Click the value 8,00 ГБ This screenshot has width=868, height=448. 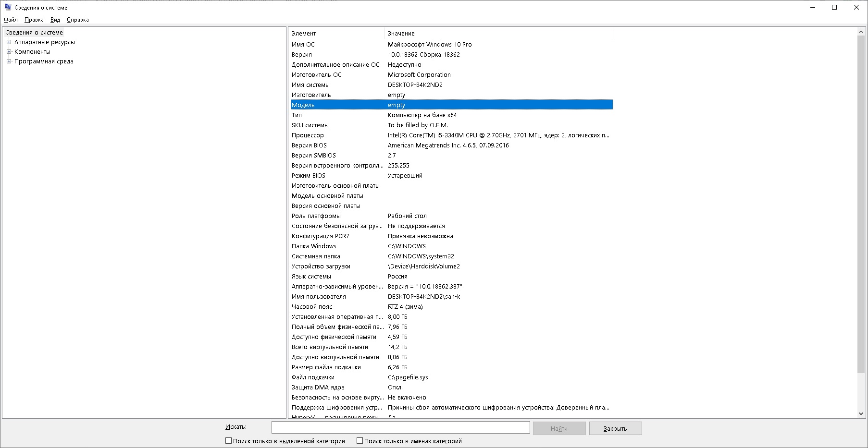point(397,316)
